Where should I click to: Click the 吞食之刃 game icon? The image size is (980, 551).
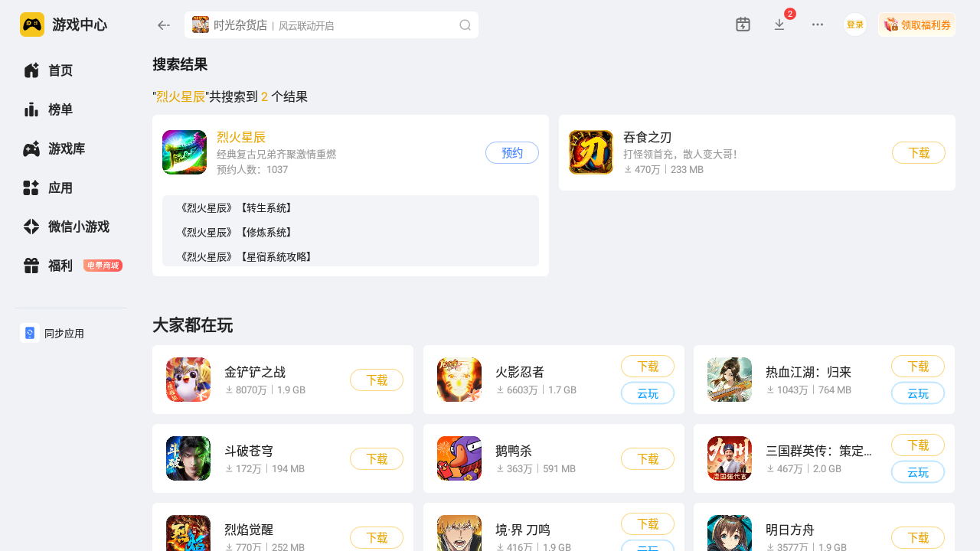coord(591,152)
